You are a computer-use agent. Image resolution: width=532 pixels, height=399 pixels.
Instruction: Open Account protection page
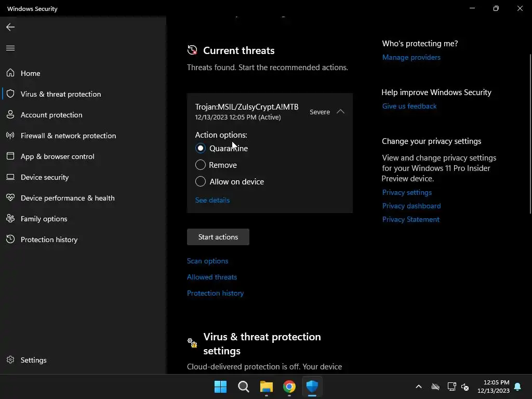[83, 115]
